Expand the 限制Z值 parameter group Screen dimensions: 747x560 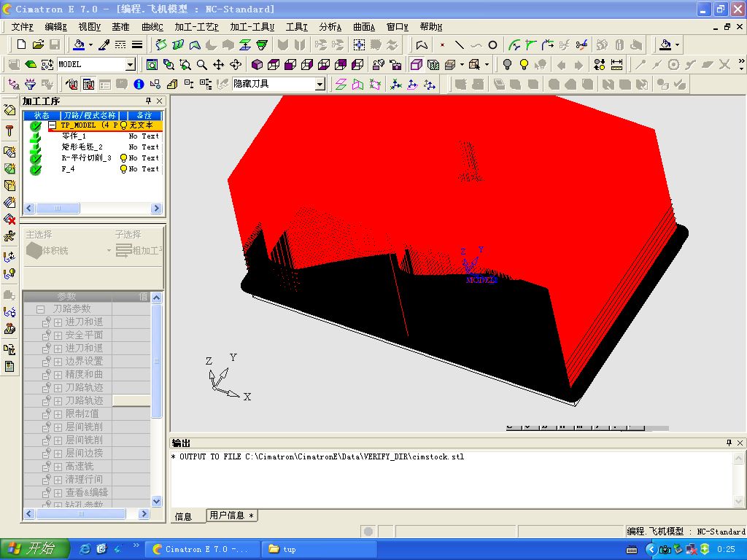click(58, 414)
